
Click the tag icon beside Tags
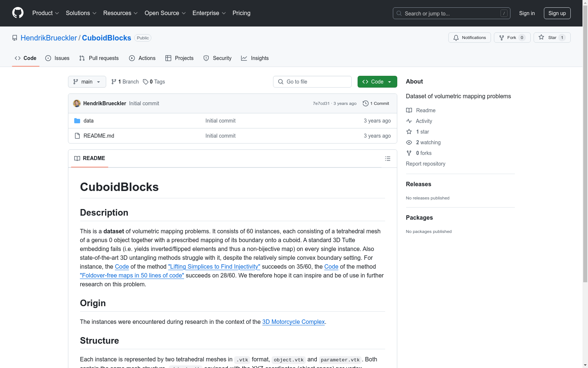(146, 82)
